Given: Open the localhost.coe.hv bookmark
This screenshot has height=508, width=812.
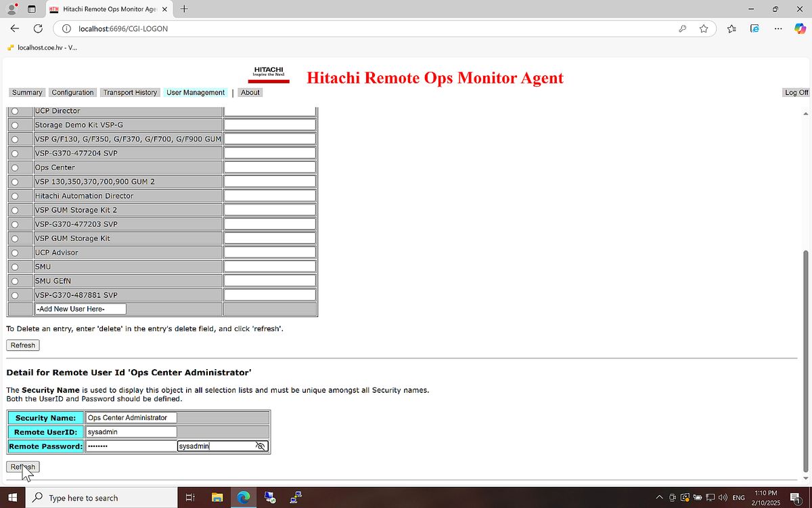Looking at the screenshot, I should [42, 47].
